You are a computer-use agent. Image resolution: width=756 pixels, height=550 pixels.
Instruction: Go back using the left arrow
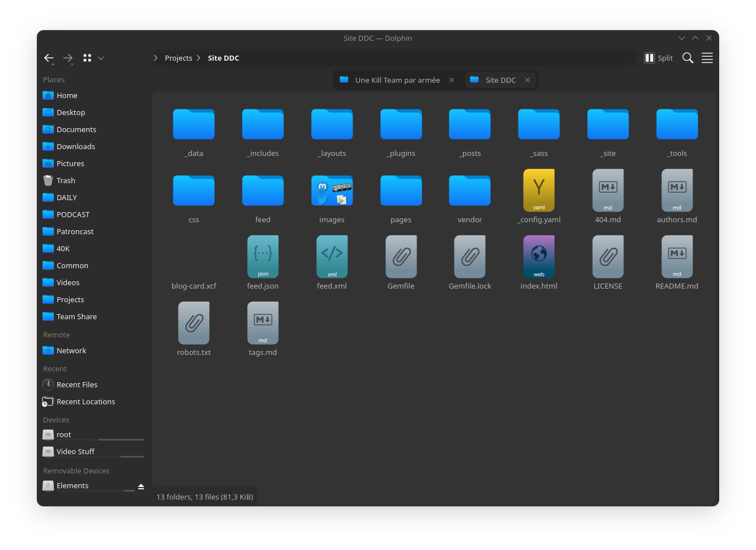(x=49, y=58)
